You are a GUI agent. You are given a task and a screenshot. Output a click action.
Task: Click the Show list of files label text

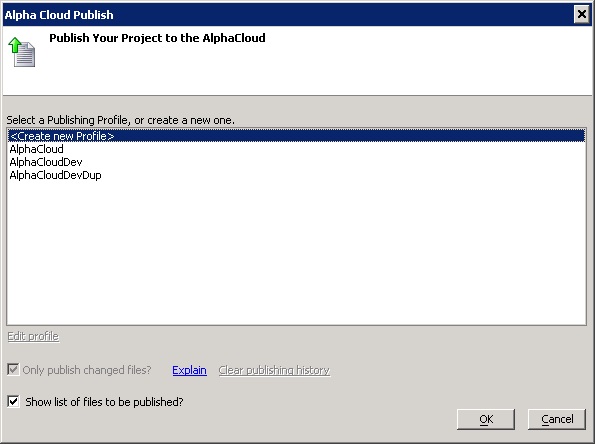104,401
